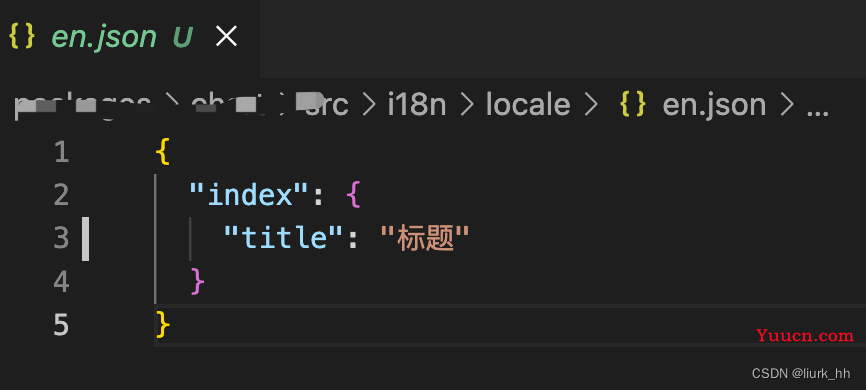866x390 pixels.
Task: Click the chevron between i18n and locale
Action: 467,105
